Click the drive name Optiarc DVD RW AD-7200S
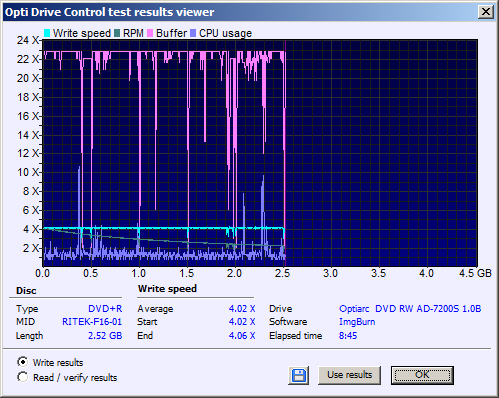This screenshot has height=398, width=499. tap(410, 309)
